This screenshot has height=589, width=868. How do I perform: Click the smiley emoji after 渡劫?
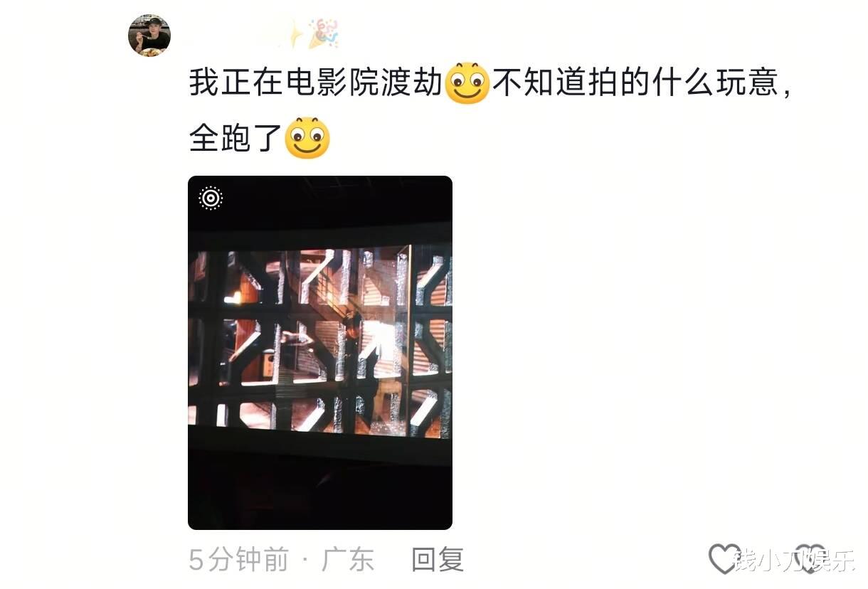(x=467, y=84)
